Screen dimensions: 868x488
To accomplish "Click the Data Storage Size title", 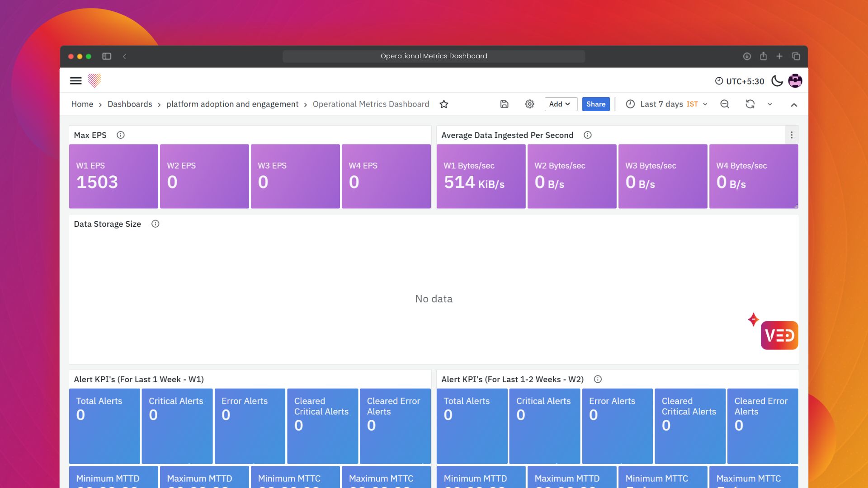I will pos(108,224).
